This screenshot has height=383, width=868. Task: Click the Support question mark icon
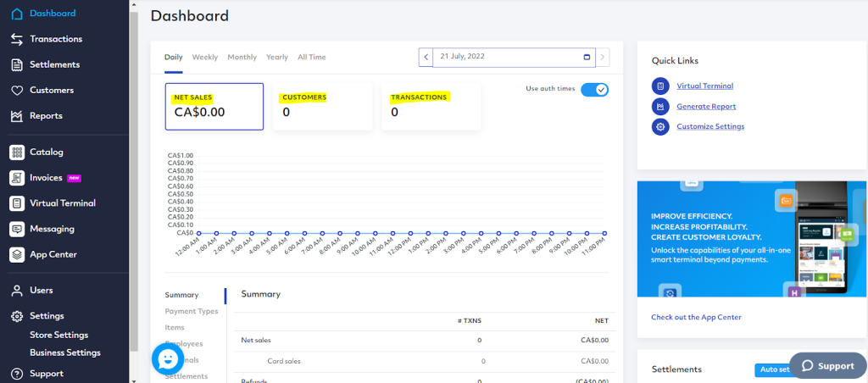click(17, 374)
